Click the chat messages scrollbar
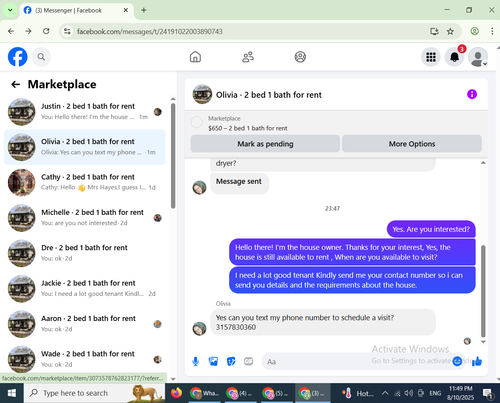The height and width of the screenshot is (403, 500). 483,291
